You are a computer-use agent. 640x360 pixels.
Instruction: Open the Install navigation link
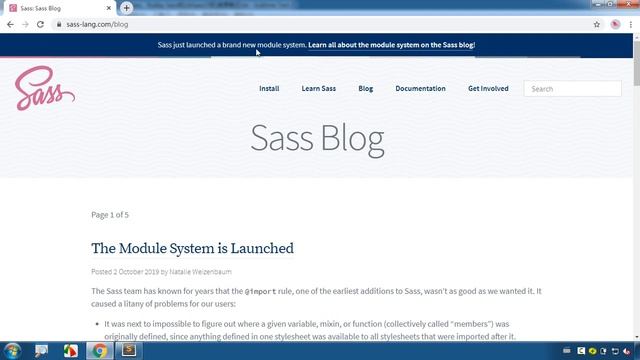[269, 89]
